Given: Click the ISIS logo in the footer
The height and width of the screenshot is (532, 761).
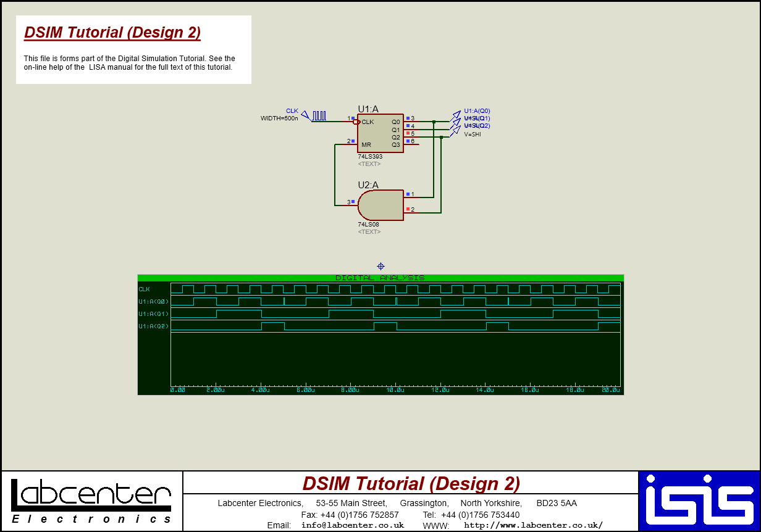Looking at the screenshot, I should point(700,500).
